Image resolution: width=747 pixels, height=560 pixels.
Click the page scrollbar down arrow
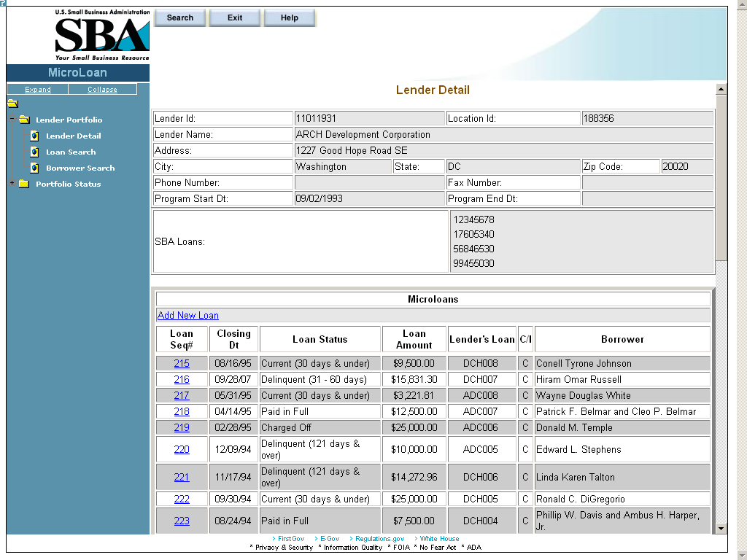(x=721, y=528)
